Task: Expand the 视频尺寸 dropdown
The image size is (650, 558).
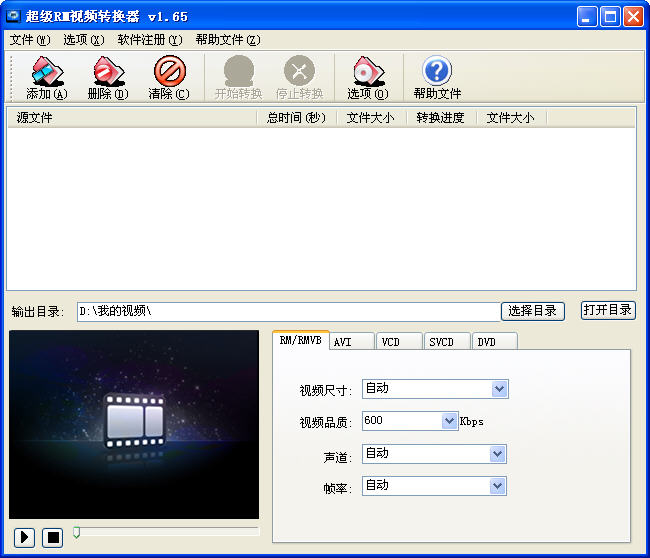Action: tap(499, 389)
